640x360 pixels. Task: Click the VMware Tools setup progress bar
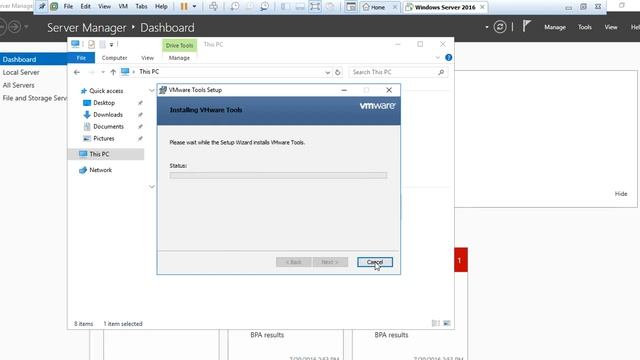[278, 175]
